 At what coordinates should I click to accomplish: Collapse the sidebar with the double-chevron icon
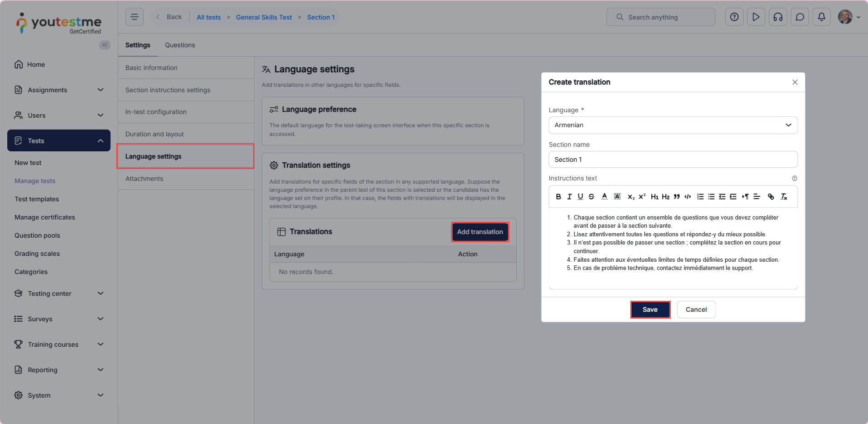(105, 45)
